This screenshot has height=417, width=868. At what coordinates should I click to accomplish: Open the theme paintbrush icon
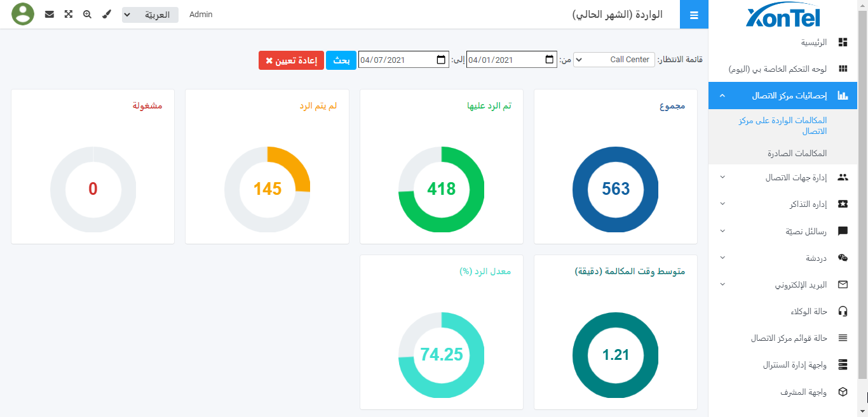pos(107,14)
